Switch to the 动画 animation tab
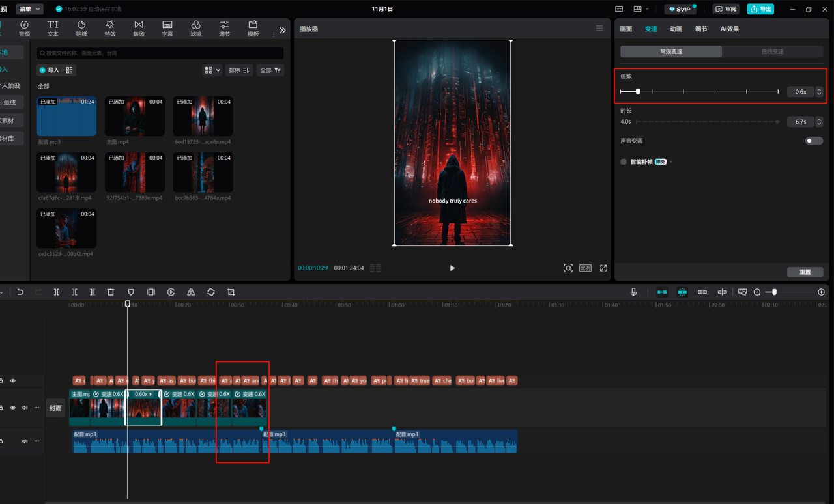Viewport: 834px width, 504px height. [676, 29]
